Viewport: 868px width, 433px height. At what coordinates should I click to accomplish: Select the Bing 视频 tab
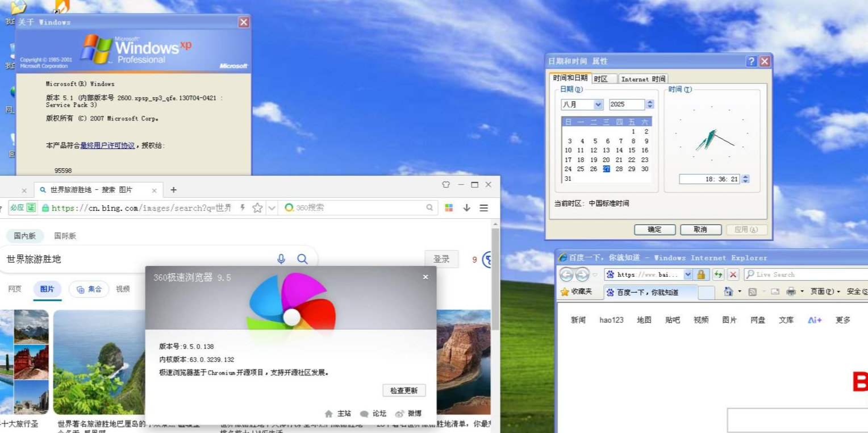[123, 289]
